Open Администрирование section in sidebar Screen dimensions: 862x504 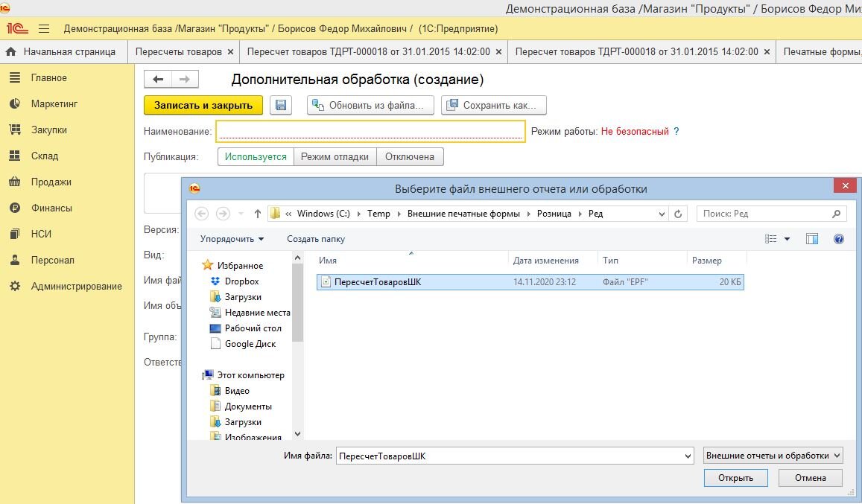(x=77, y=287)
